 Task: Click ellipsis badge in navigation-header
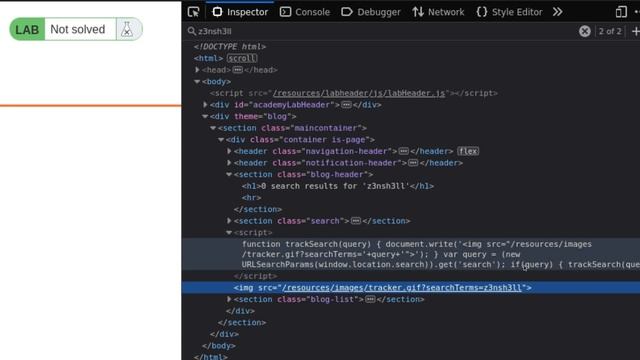[x=404, y=151]
